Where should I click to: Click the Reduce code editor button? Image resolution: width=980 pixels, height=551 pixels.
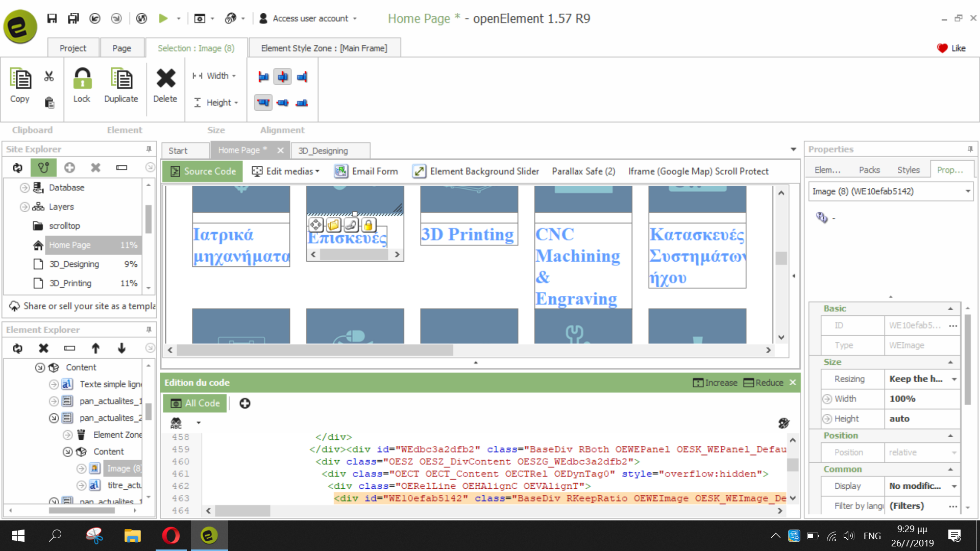[x=764, y=383]
